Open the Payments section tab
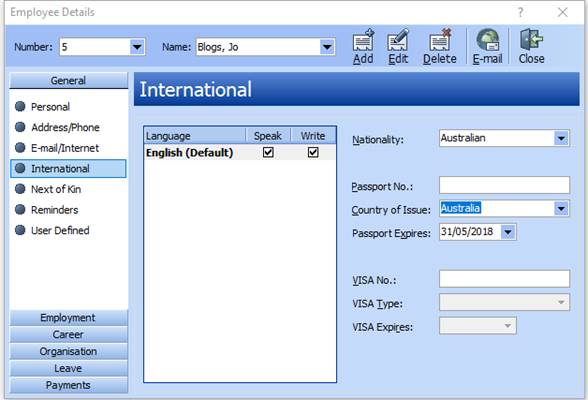The image size is (588, 400). click(x=69, y=385)
